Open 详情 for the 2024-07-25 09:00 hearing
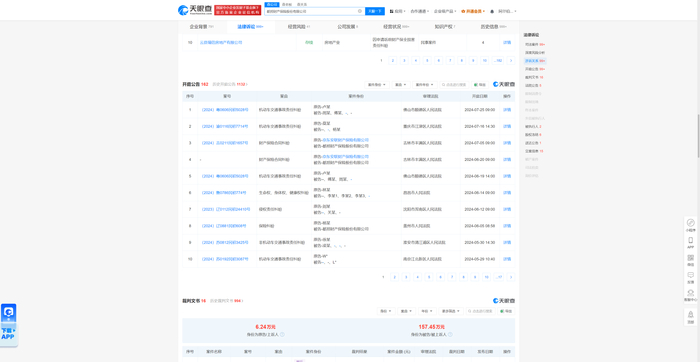 tap(507, 110)
